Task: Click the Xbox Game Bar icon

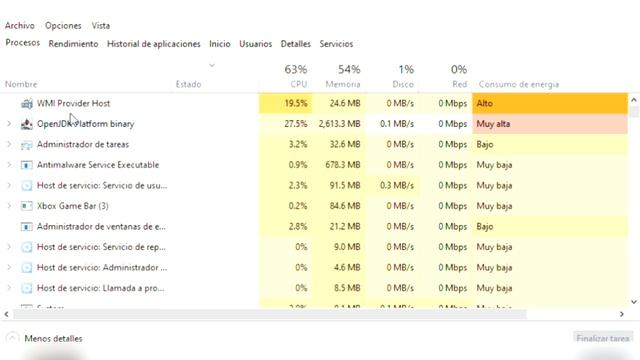Action: pos(27,206)
